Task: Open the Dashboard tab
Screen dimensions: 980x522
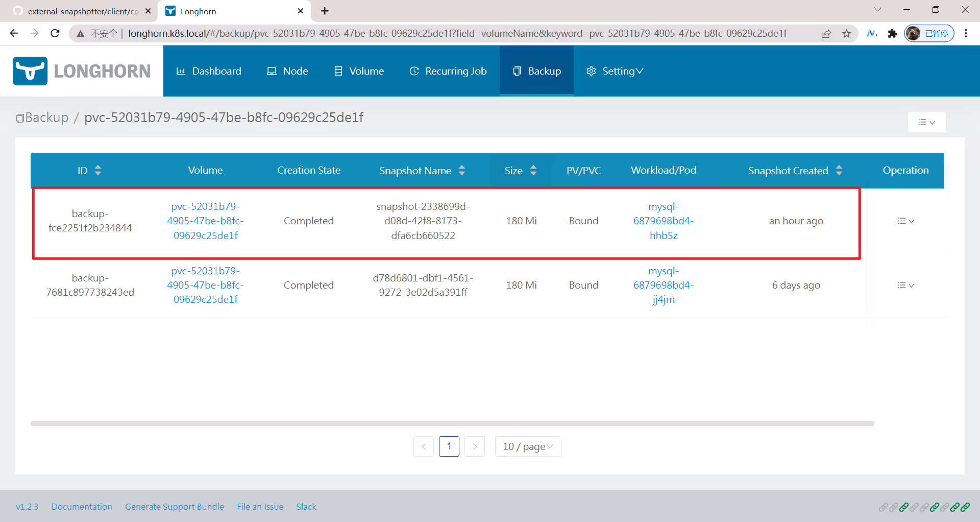Action: click(x=209, y=71)
